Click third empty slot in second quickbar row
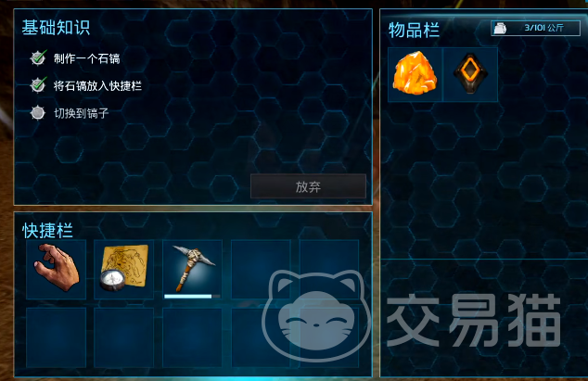Viewport: 588px width, 381px height. tap(192, 337)
